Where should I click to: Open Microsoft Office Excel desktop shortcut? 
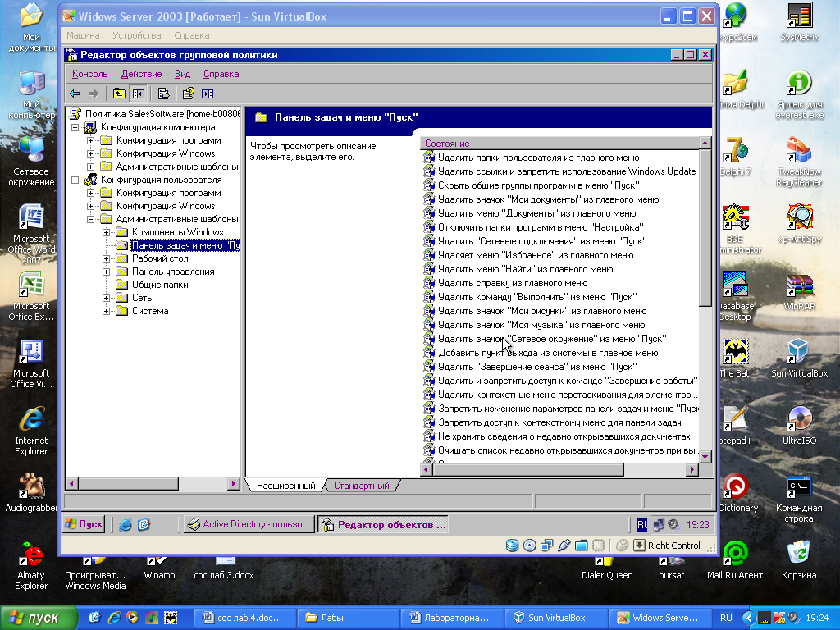(x=31, y=296)
